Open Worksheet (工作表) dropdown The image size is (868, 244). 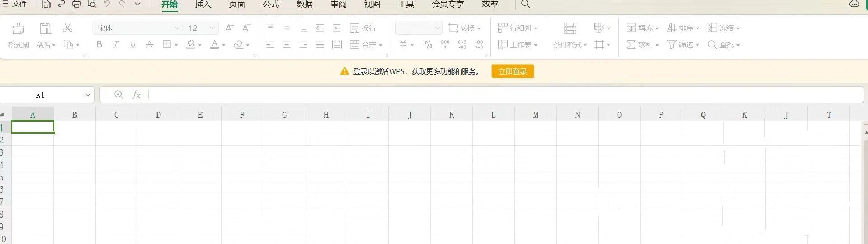518,45
